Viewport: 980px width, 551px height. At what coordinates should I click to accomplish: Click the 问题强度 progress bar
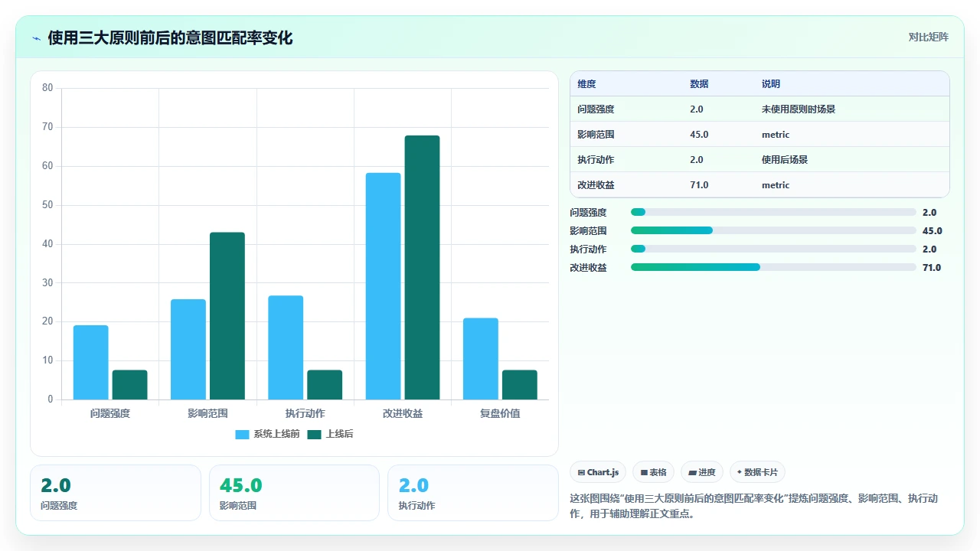coord(773,212)
